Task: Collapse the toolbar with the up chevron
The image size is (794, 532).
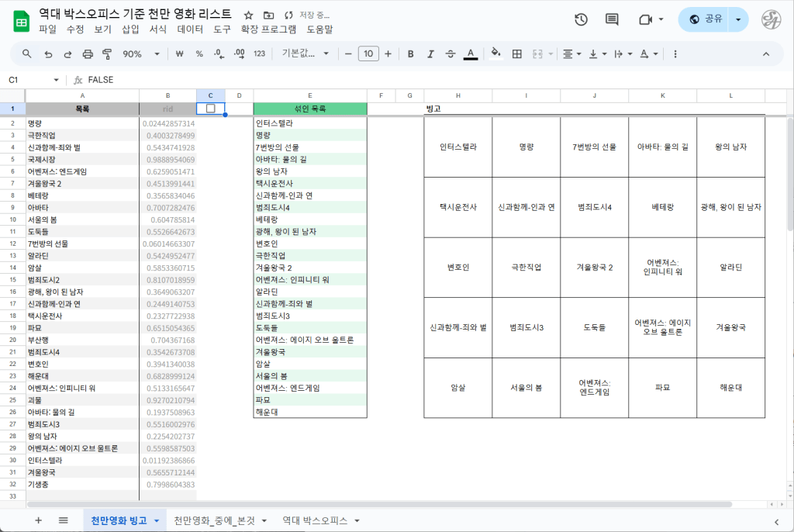Action: tap(767, 54)
